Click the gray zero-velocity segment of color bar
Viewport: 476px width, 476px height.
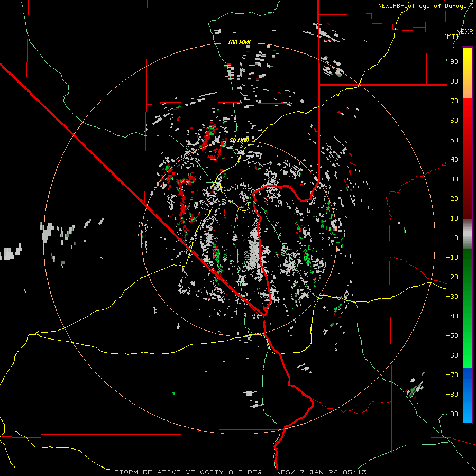[467, 234]
